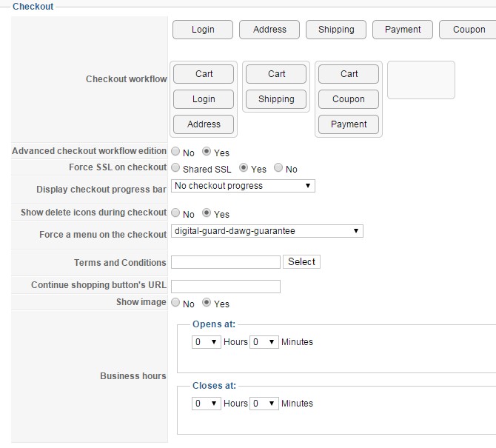Expand the Force a menu on checkout dropdown
The image size is (496, 448).
[x=267, y=231]
